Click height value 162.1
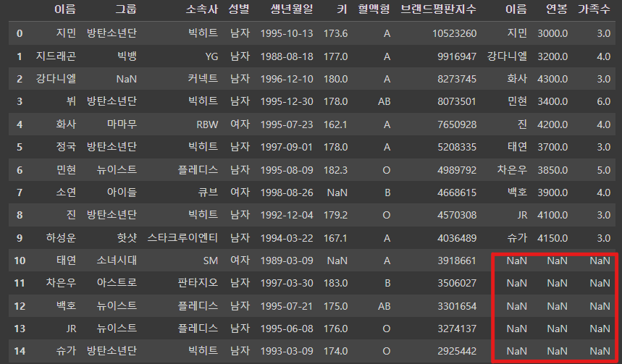This screenshot has height=364, width=622. point(335,124)
